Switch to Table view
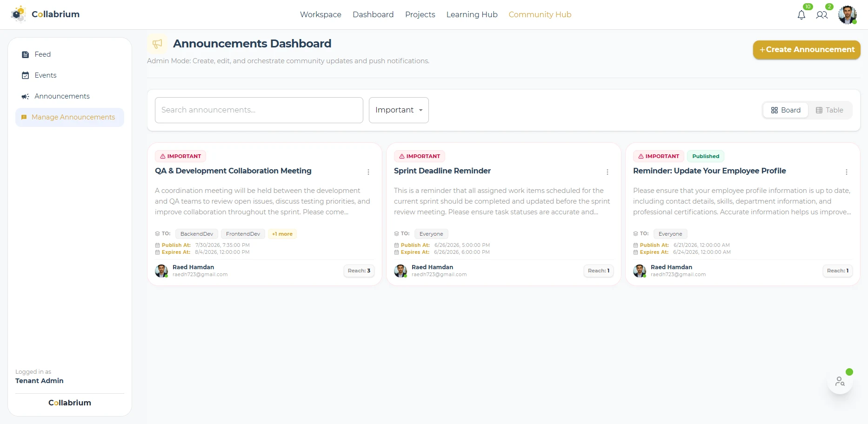The width and height of the screenshot is (868, 424). pos(829,110)
